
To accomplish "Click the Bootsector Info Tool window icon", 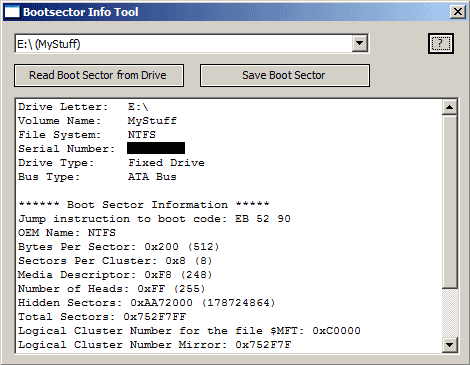I will click(x=12, y=12).
